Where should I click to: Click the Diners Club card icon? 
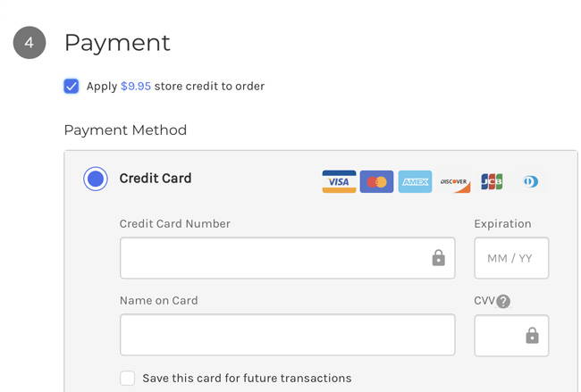pos(531,181)
